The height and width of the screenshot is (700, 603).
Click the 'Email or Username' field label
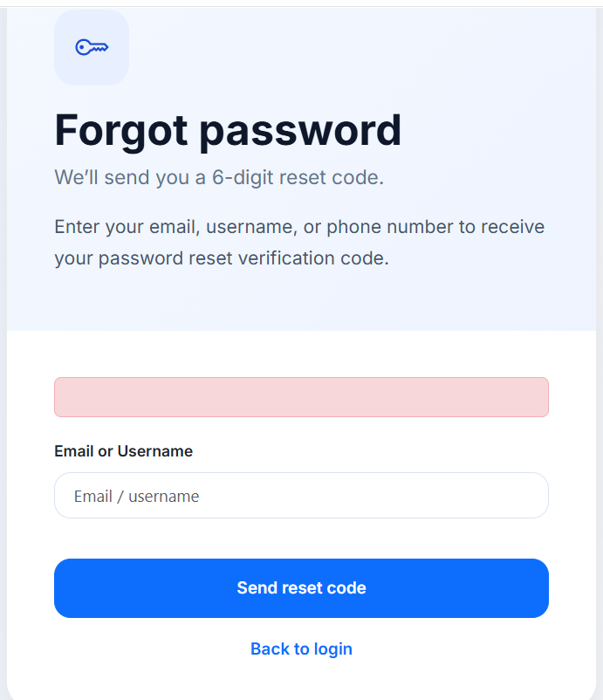click(123, 451)
